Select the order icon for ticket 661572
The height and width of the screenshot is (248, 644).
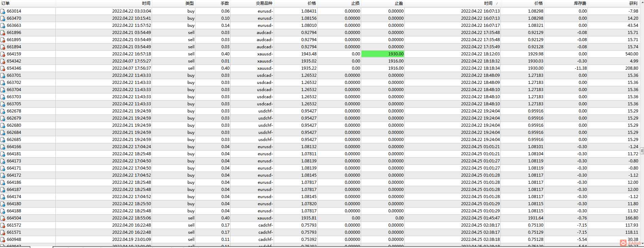[x=3, y=225]
